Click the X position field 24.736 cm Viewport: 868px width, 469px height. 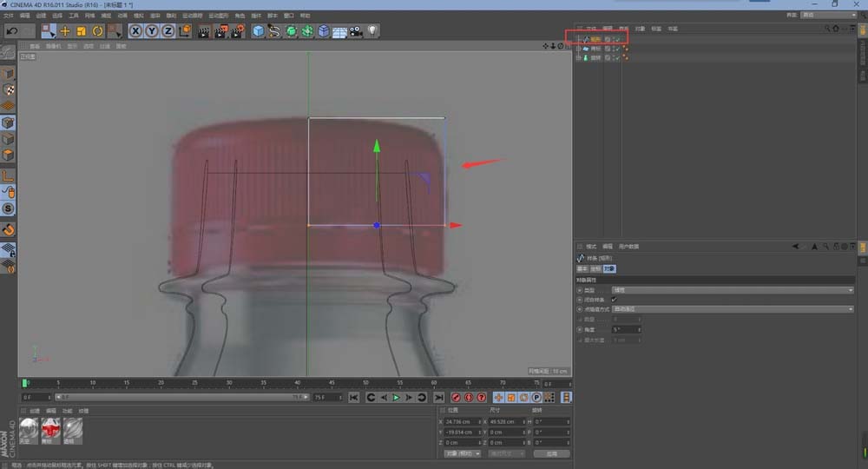tap(463, 422)
